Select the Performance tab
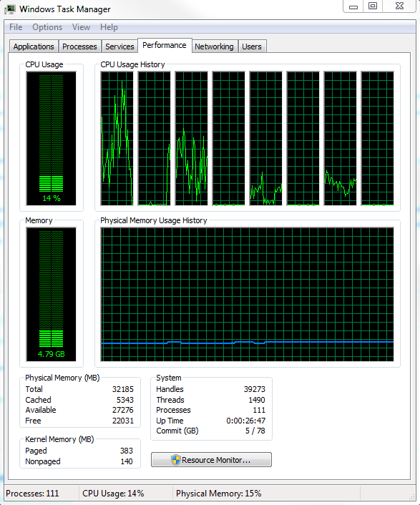Screen dimensions: 420x505 click(165, 45)
